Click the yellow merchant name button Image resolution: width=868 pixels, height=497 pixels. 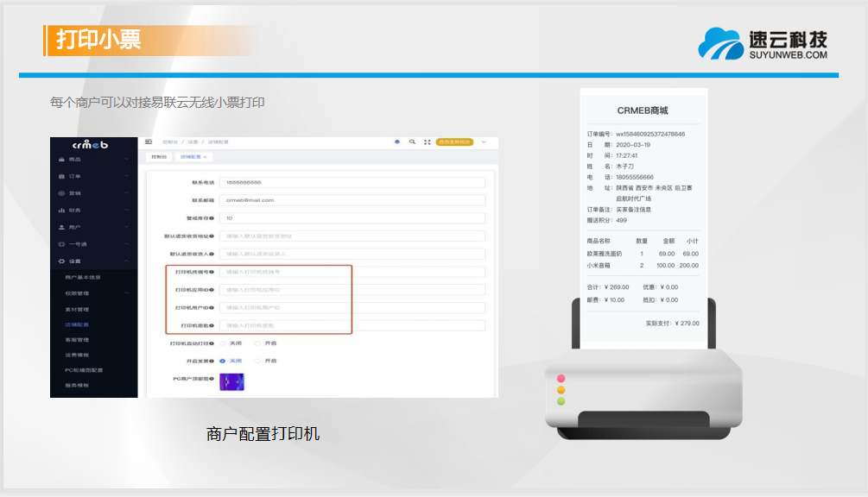[454, 142]
